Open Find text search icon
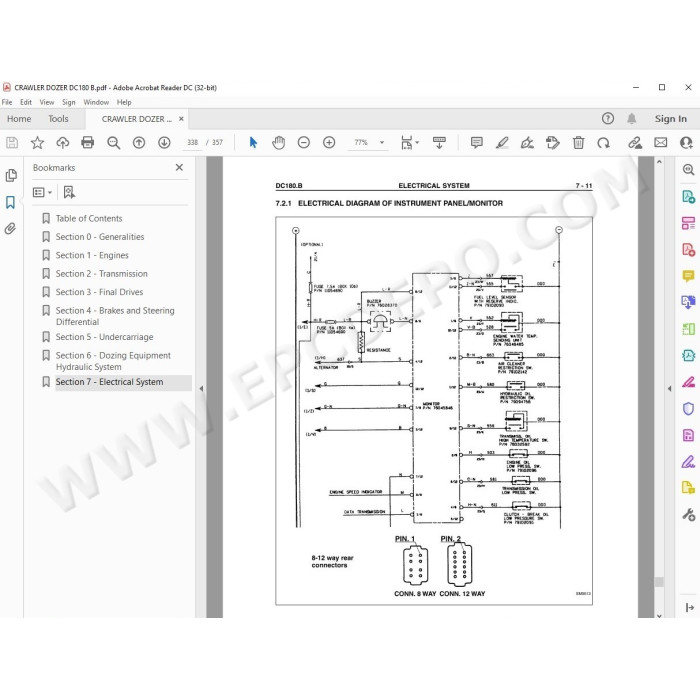 [x=113, y=142]
